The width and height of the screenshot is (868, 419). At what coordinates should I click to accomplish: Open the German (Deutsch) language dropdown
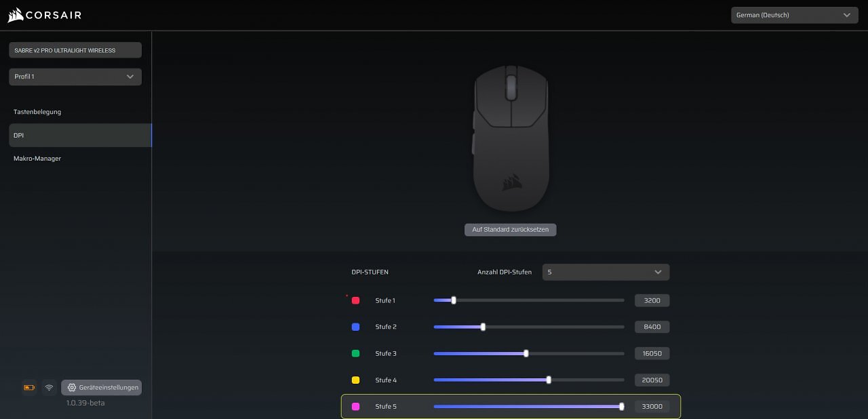[795, 15]
